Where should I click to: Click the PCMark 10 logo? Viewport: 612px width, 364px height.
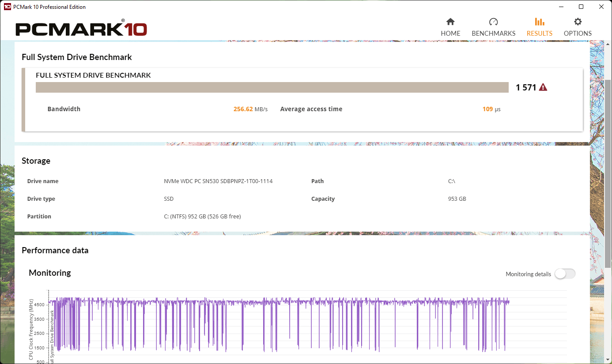coord(81,29)
